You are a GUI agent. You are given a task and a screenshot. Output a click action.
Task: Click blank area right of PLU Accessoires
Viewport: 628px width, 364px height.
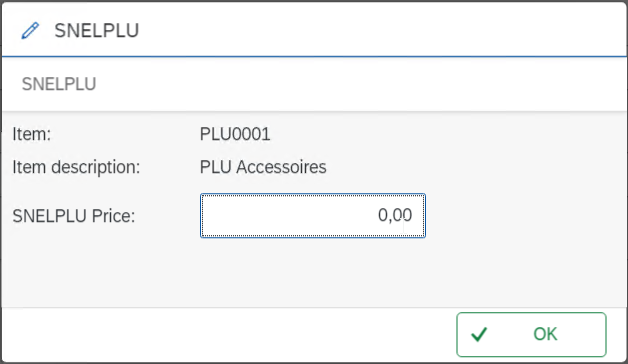pos(473,167)
